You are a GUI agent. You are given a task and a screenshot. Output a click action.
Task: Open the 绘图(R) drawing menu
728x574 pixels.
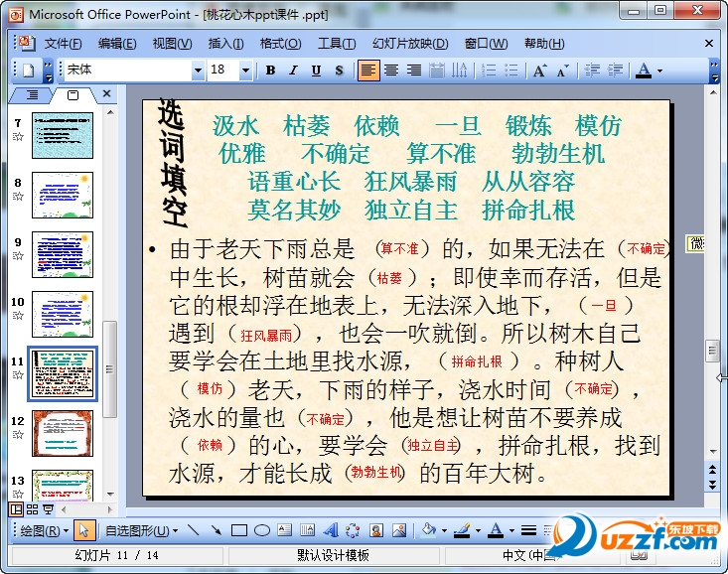[44, 530]
